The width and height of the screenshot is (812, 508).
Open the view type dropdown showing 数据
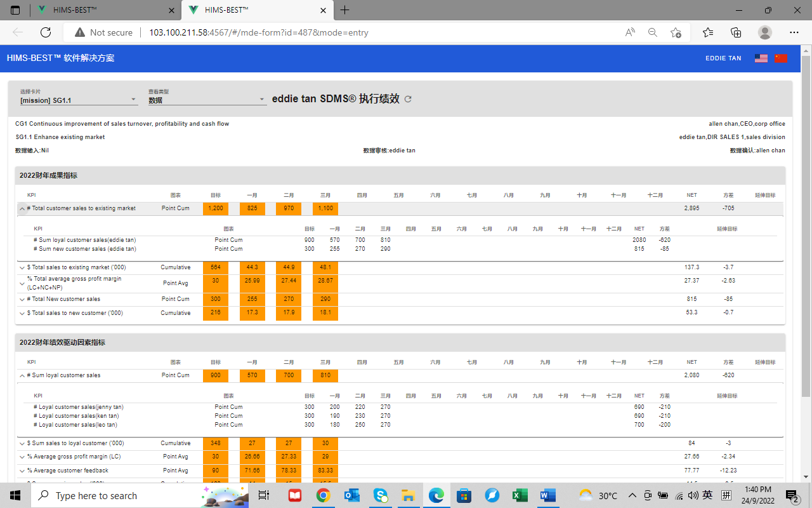click(207, 100)
